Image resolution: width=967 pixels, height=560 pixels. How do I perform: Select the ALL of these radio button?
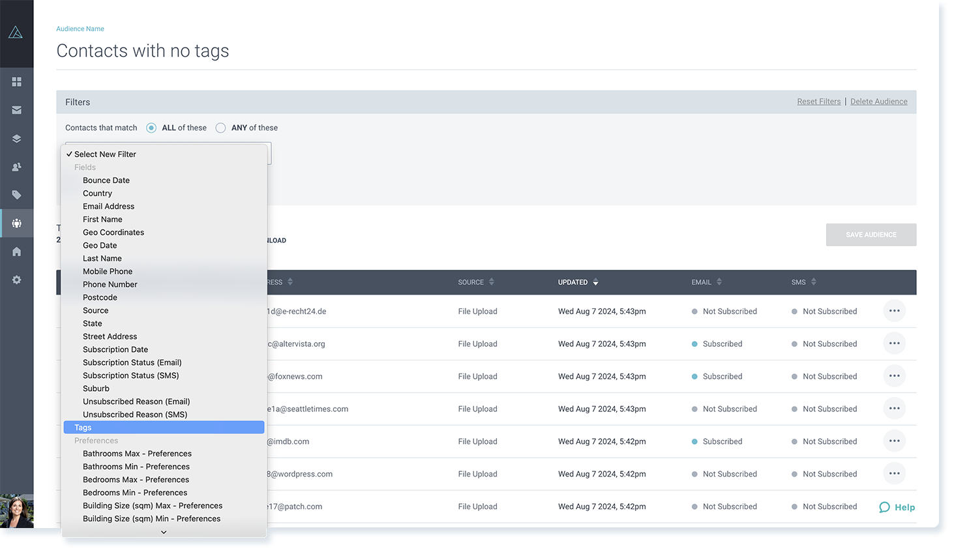(x=151, y=128)
